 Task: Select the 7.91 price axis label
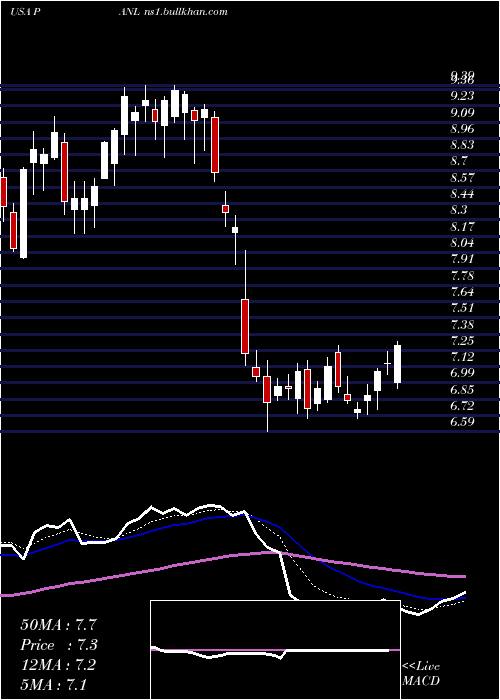[462, 259]
